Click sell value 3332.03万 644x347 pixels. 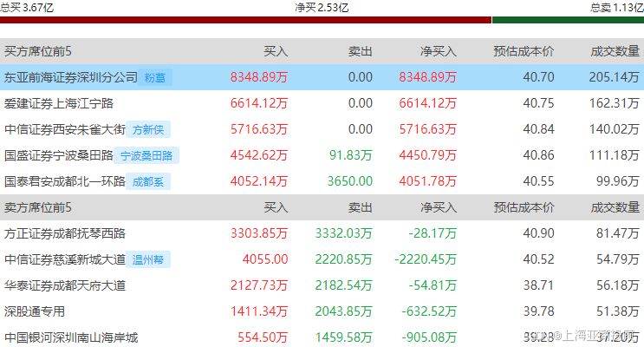click(x=343, y=233)
